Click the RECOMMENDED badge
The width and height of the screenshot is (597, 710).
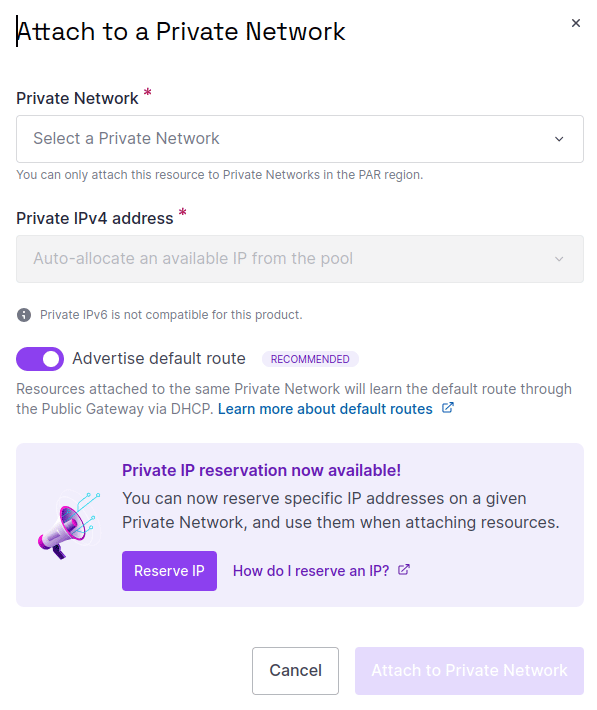click(310, 359)
